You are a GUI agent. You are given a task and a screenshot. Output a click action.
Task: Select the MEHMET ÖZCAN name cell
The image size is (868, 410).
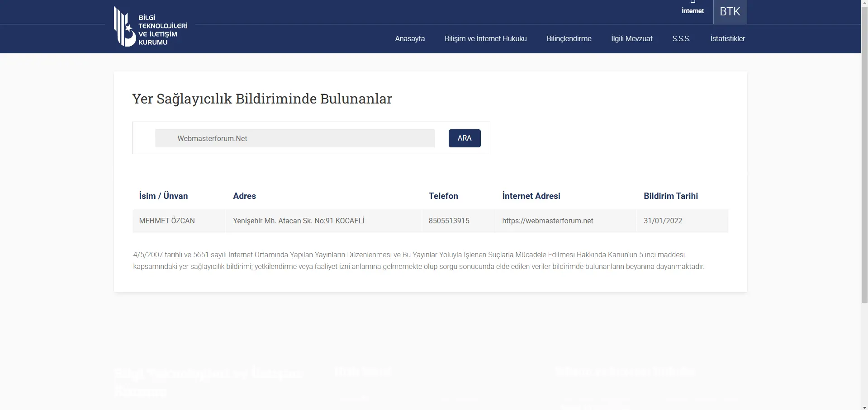(x=179, y=221)
